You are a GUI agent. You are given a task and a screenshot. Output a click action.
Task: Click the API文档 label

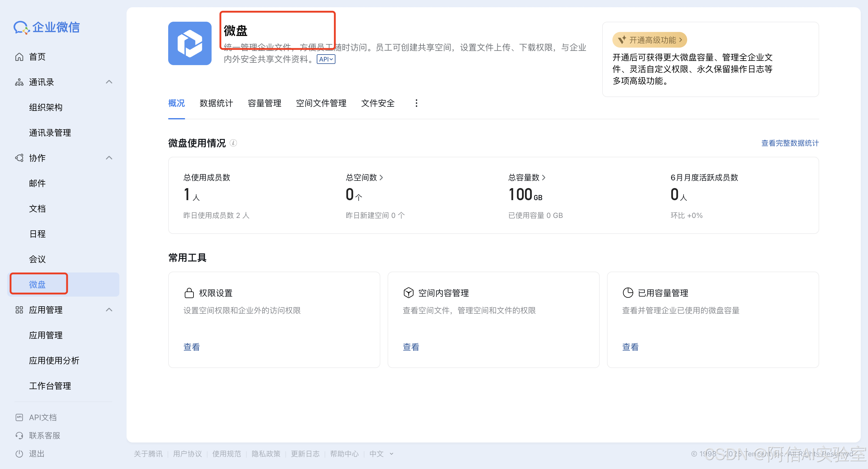(x=43, y=417)
